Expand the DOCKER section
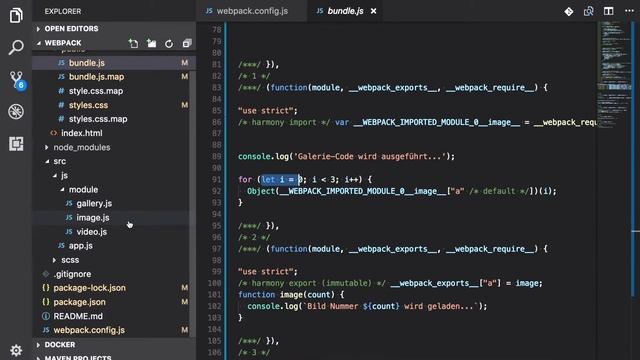This screenshot has height=360, width=640. (x=113, y=345)
